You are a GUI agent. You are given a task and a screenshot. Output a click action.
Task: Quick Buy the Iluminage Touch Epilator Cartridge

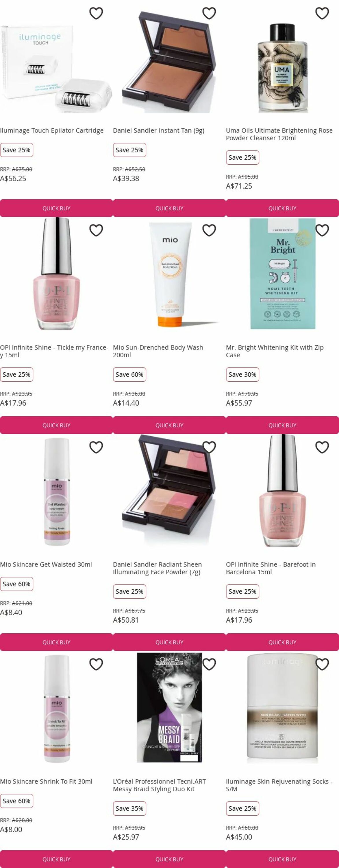coord(56,208)
